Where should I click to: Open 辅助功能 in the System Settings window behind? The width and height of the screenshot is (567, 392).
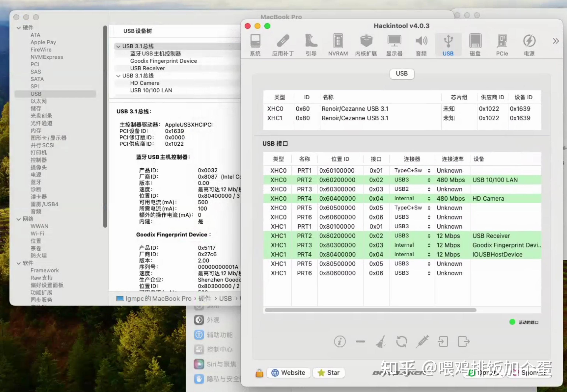(x=213, y=335)
